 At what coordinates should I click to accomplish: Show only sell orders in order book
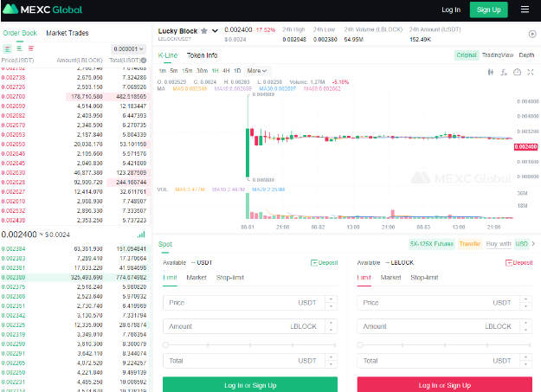click(29, 49)
